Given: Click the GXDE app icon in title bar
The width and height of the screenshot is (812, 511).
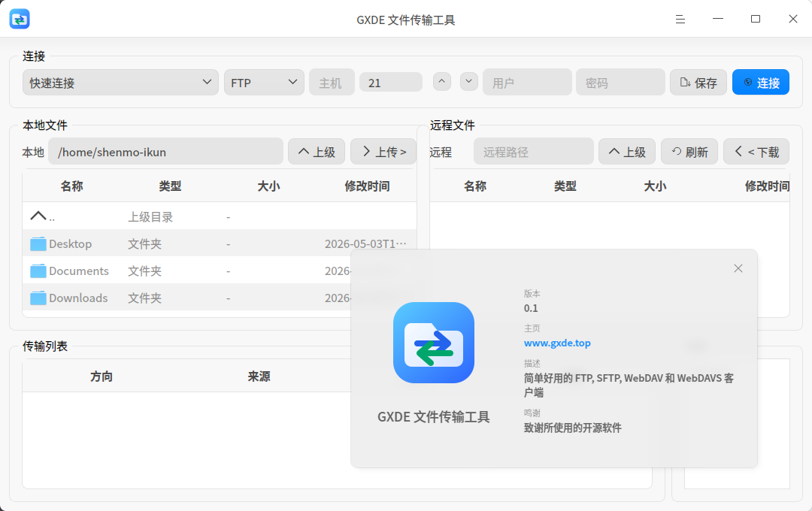Looking at the screenshot, I should point(20,19).
